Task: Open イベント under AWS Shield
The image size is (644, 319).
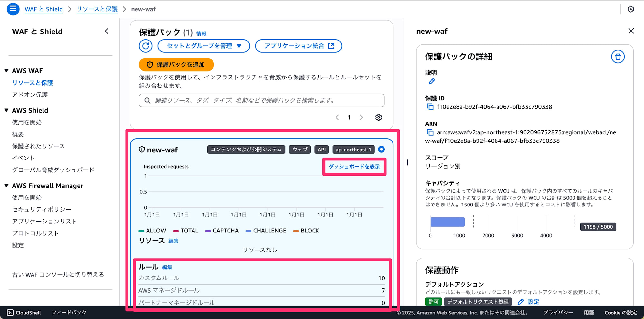Action: tap(23, 158)
